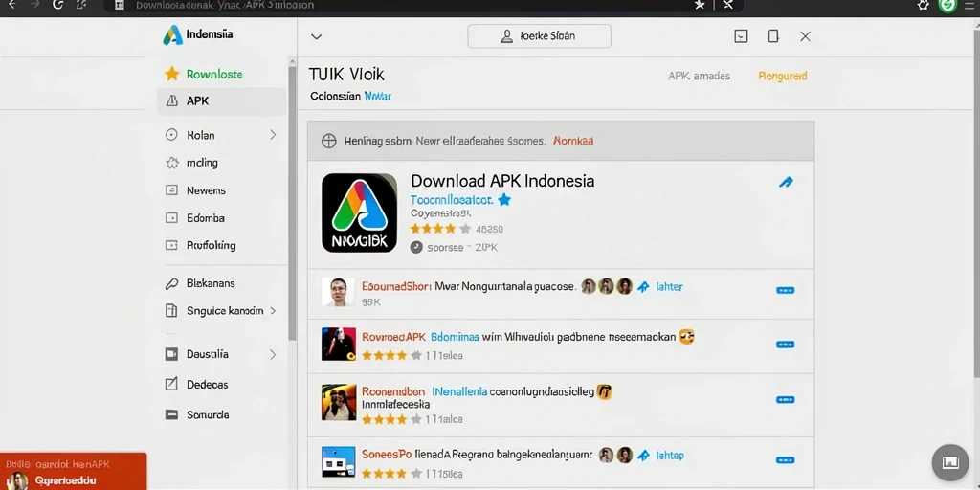980x490 pixels.
Task: Click the Somurcla sidebar icon
Action: click(172, 414)
